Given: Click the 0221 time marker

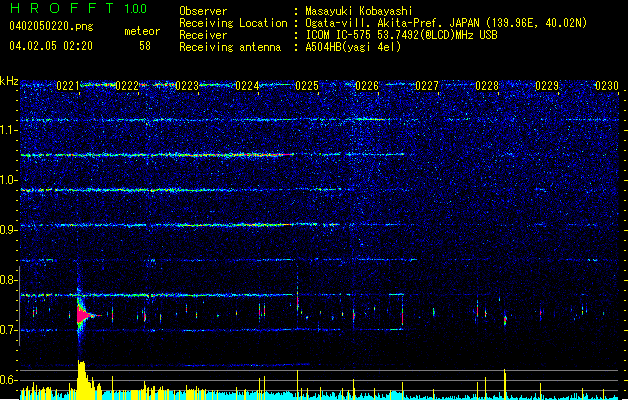Looking at the screenshot, I should [x=68, y=86].
